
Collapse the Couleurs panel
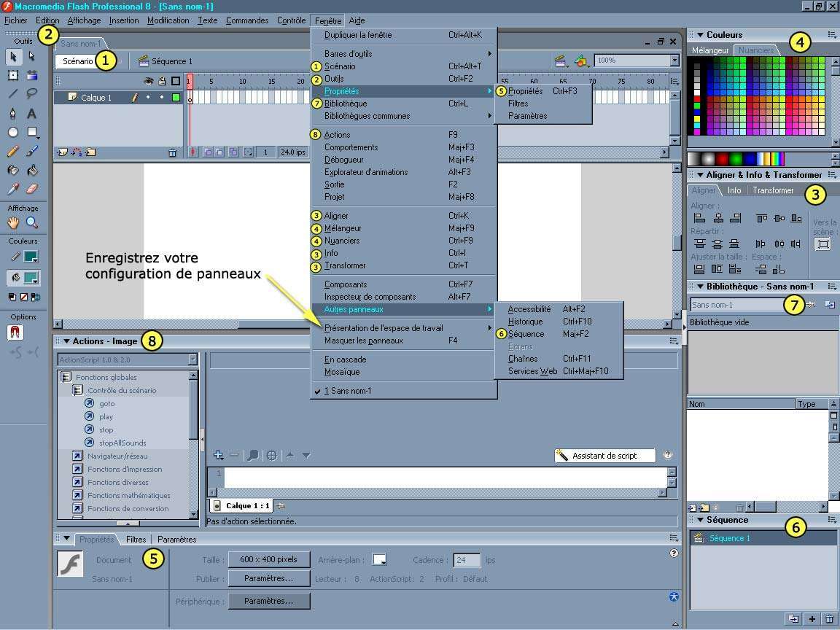point(700,35)
